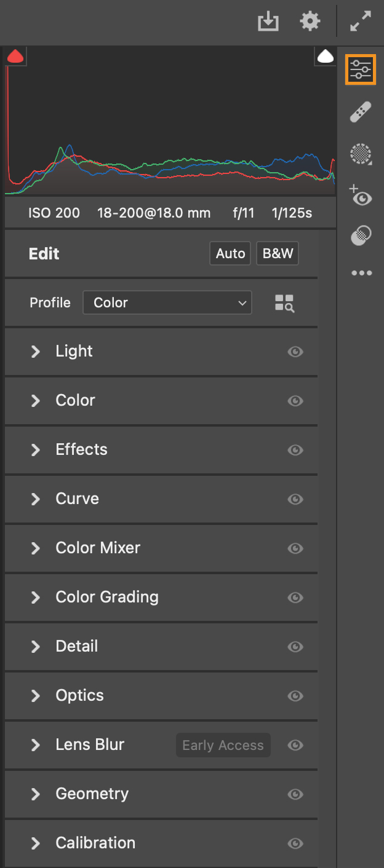Click the Auto adjustment button
This screenshot has height=868, width=384.
[x=230, y=253]
